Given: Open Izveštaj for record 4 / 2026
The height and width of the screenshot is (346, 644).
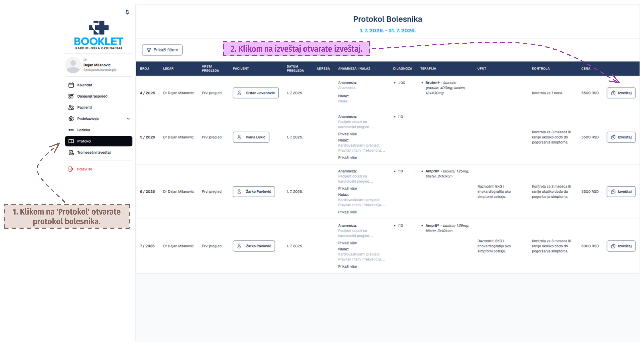Looking at the screenshot, I should coord(621,93).
